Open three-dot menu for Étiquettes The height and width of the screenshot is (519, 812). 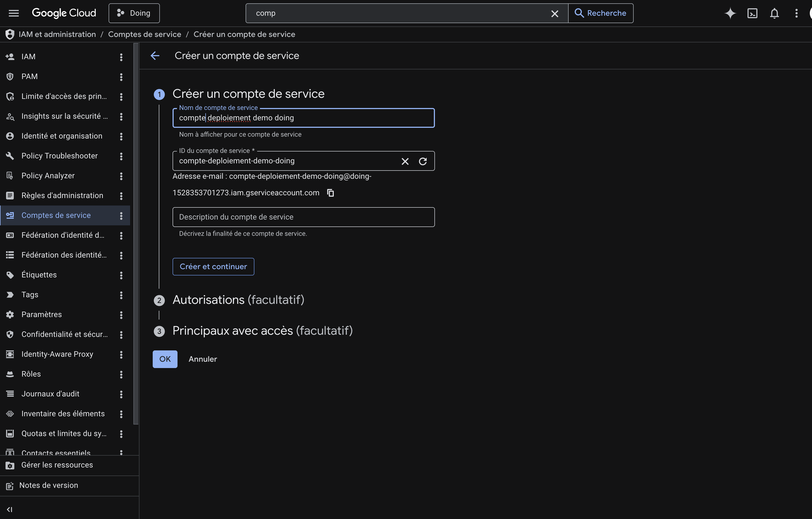[x=121, y=275]
